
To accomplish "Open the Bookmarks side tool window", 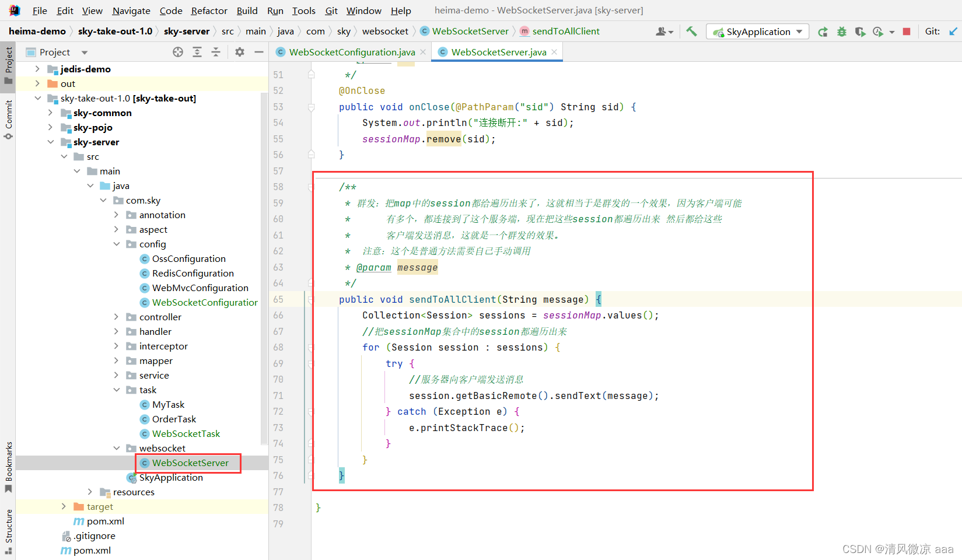I will [x=8, y=467].
